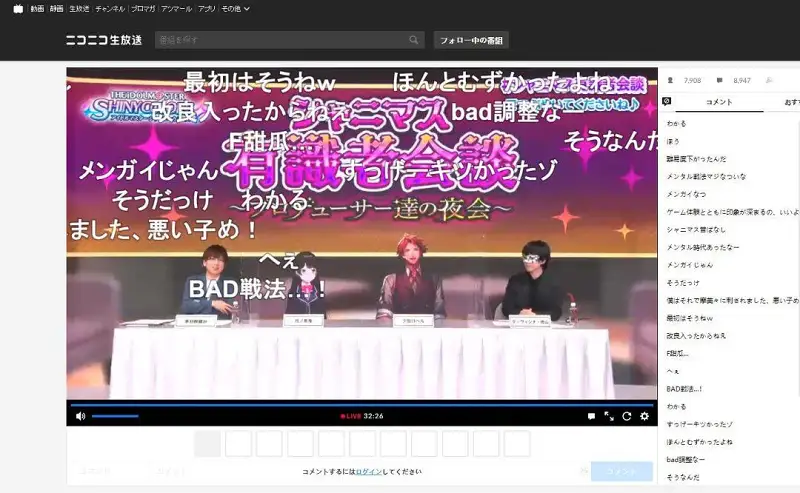Open the 生放送 top navigation link
The image size is (800, 493).
click(x=79, y=9)
